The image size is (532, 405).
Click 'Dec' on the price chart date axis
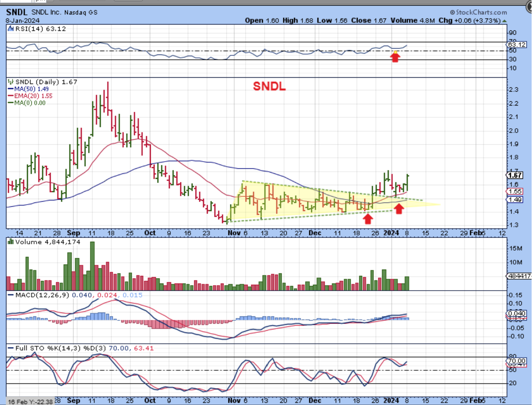click(x=315, y=233)
